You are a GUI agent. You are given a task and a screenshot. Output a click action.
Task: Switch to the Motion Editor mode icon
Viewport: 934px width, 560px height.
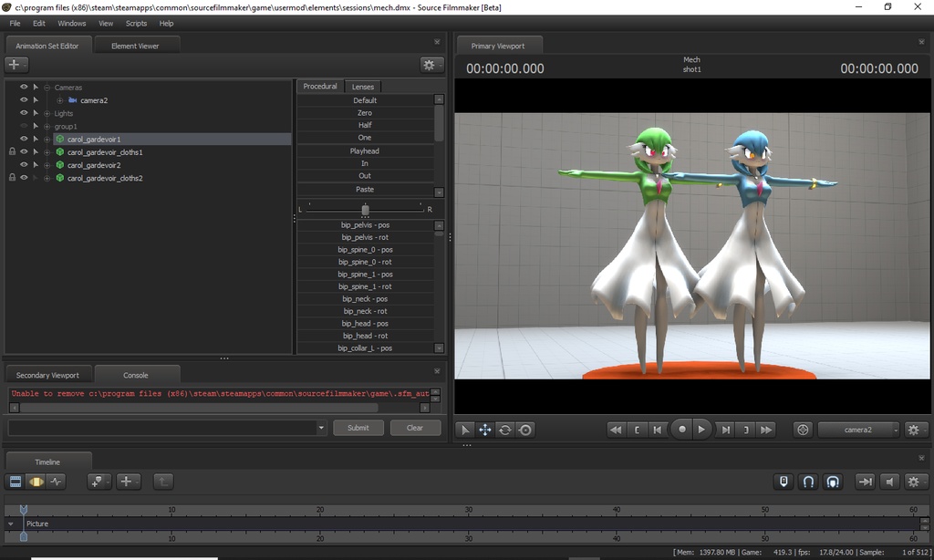tap(36, 481)
